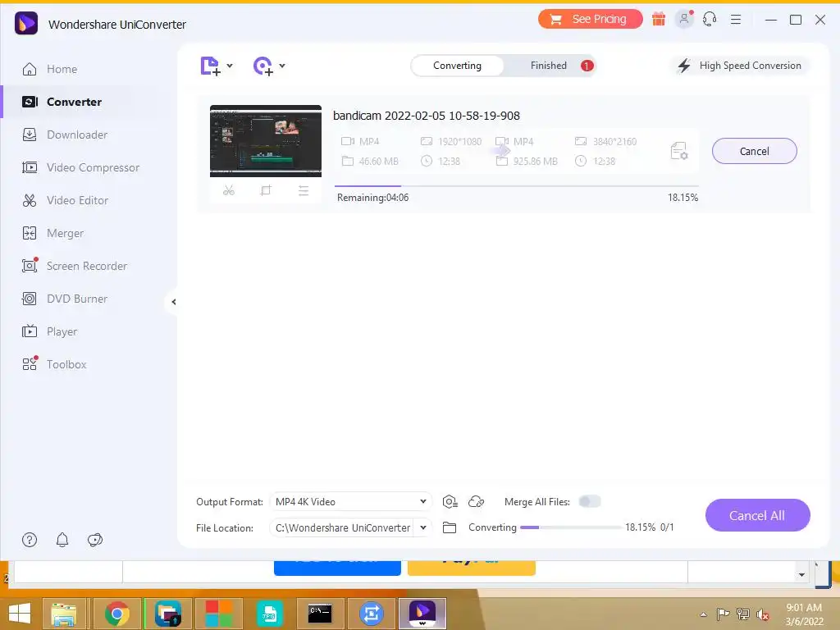Open the user account icon
The height and width of the screenshot is (630, 840).
[684, 20]
